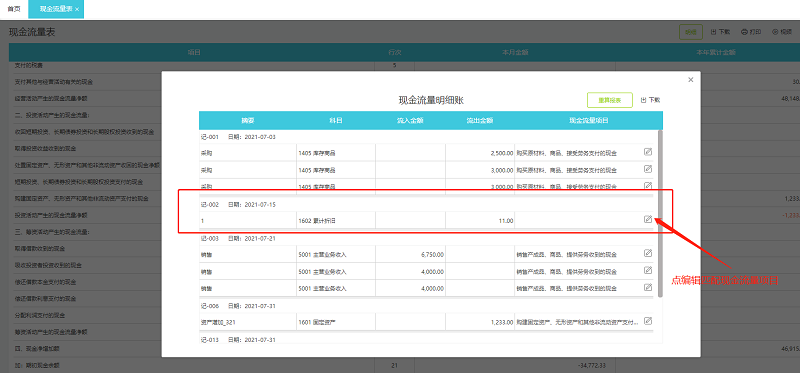Edit icon on last 4,000.00 sales row
800x373 pixels.
(x=648, y=287)
